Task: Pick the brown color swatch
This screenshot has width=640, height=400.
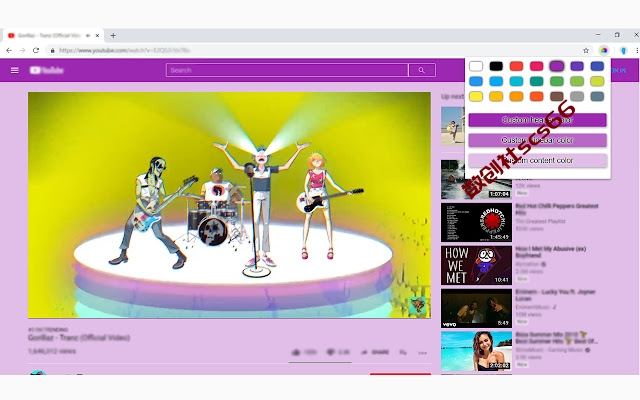Action: click(x=557, y=96)
